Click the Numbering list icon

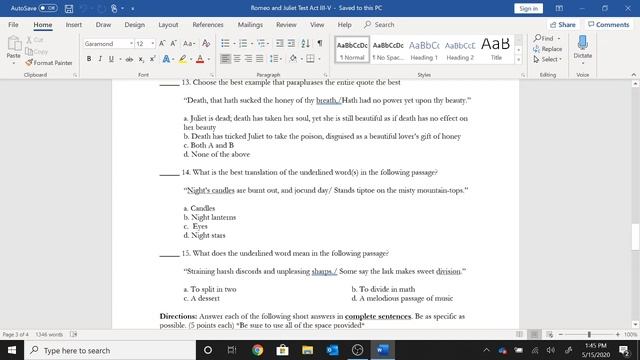[x=243, y=43]
